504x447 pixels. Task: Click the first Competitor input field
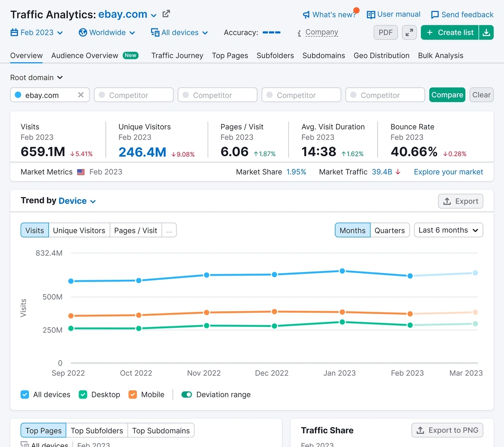134,95
